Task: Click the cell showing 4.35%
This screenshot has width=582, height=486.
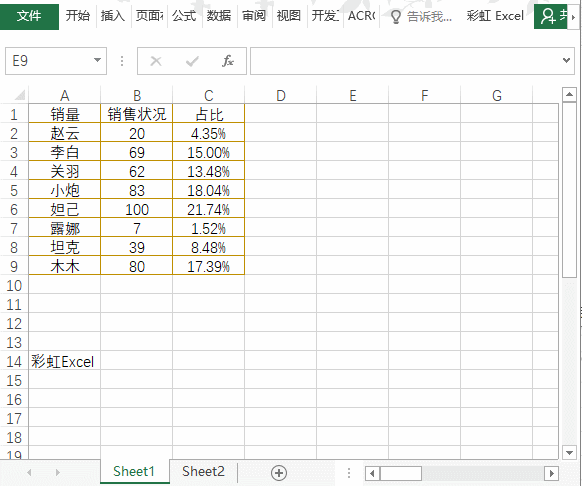Action: (x=209, y=133)
